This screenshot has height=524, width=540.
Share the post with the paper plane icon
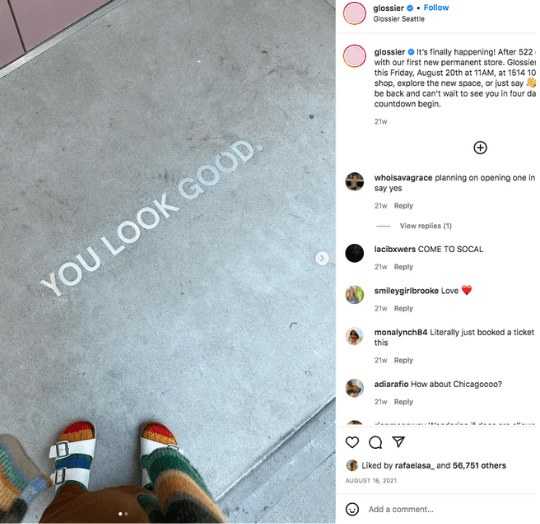click(x=398, y=441)
